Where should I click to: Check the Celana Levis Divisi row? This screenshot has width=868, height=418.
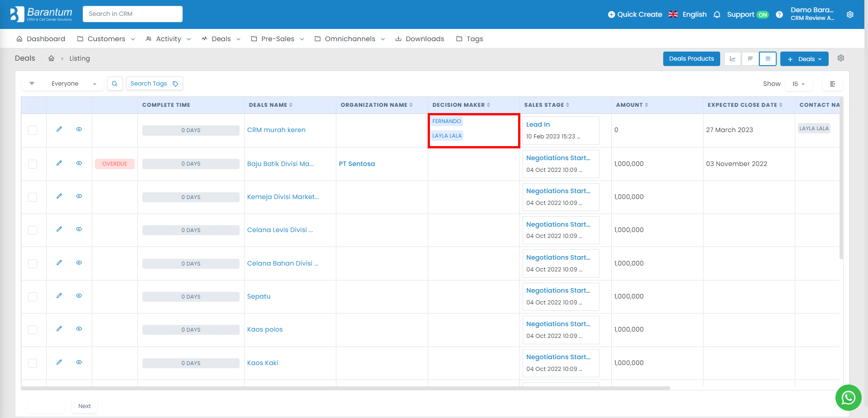(x=33, y=230)
